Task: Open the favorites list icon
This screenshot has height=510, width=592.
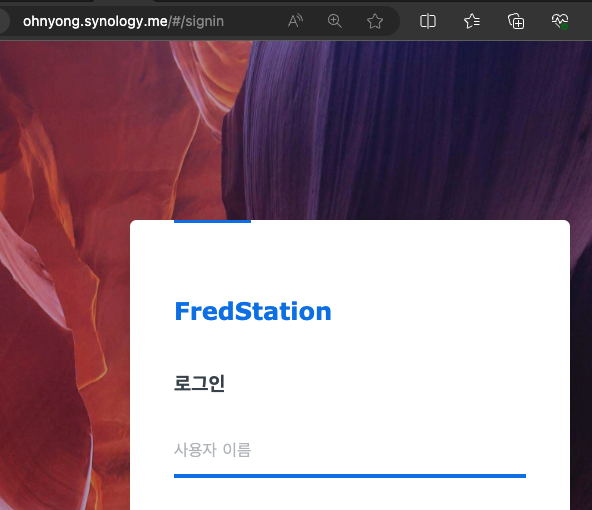Action: [472, 21]
